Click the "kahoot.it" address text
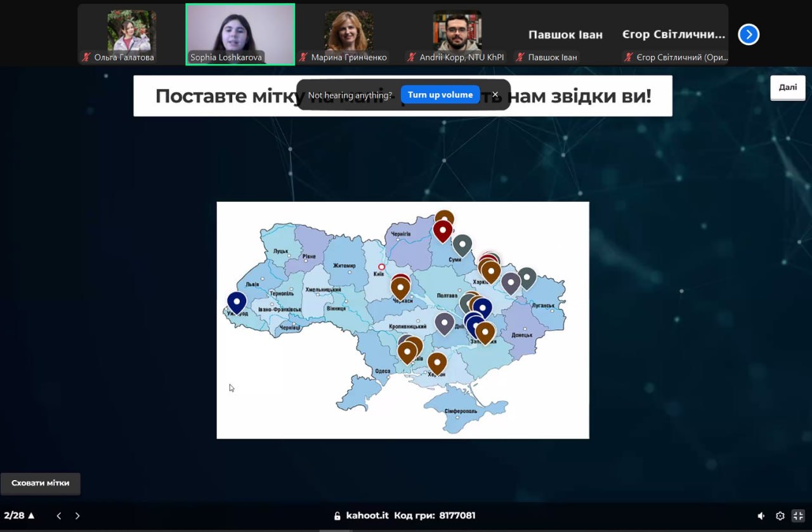This screenshot has width=812, height=532. tap(367, 515)
